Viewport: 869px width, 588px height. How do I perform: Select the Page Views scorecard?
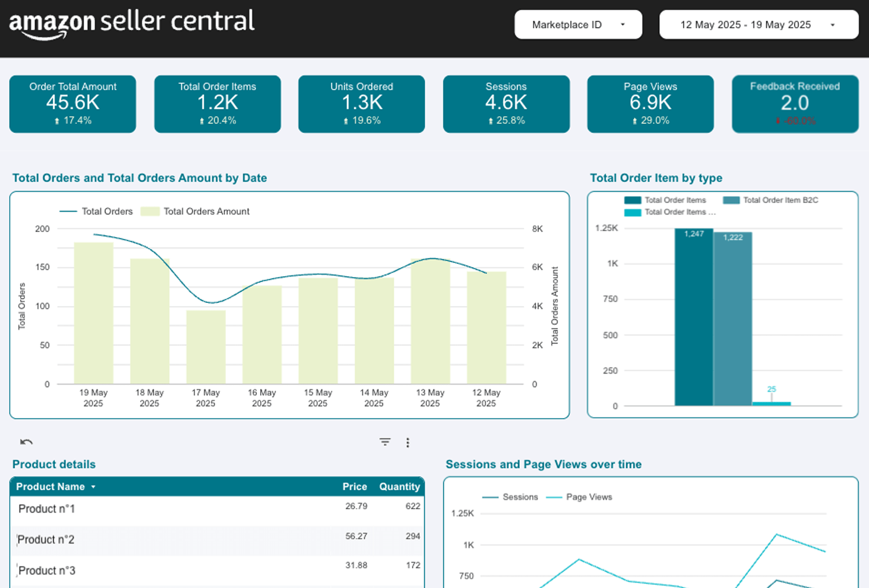pos(651,104)
